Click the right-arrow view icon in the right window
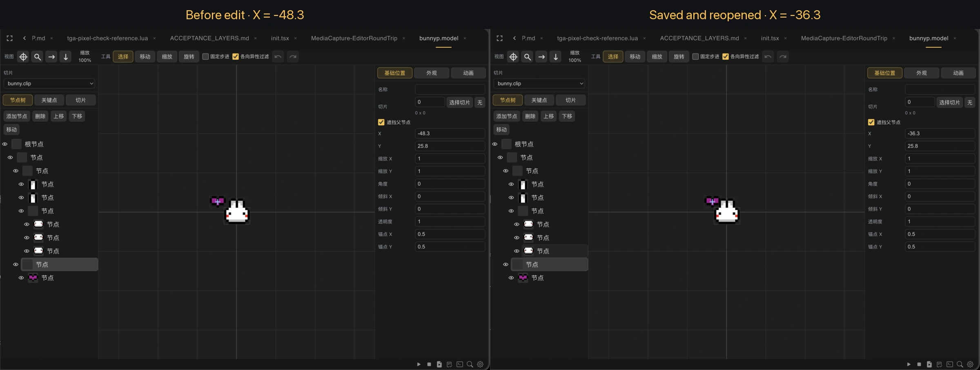This screenshot has height=370, width=980. point(541,57)
